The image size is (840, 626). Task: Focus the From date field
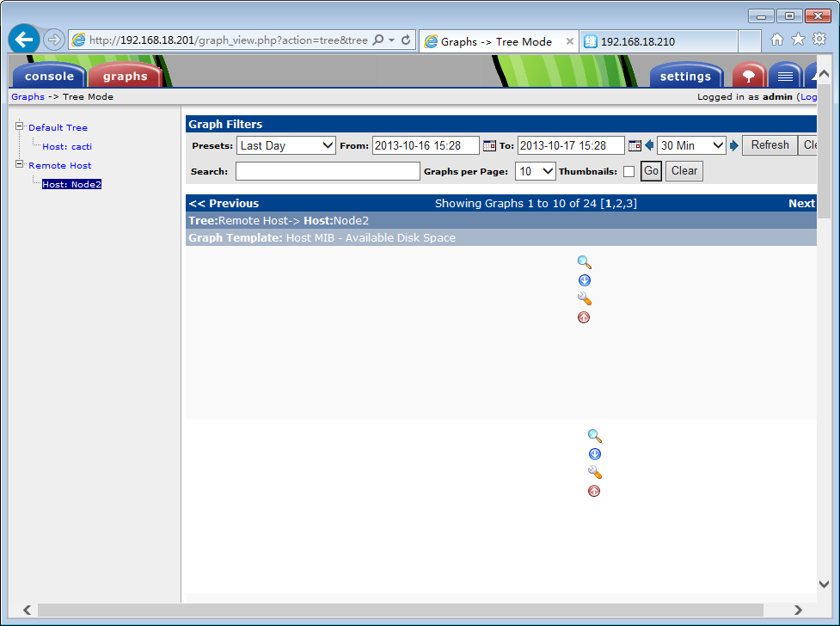pyautogui.click(x=426, y=145)
